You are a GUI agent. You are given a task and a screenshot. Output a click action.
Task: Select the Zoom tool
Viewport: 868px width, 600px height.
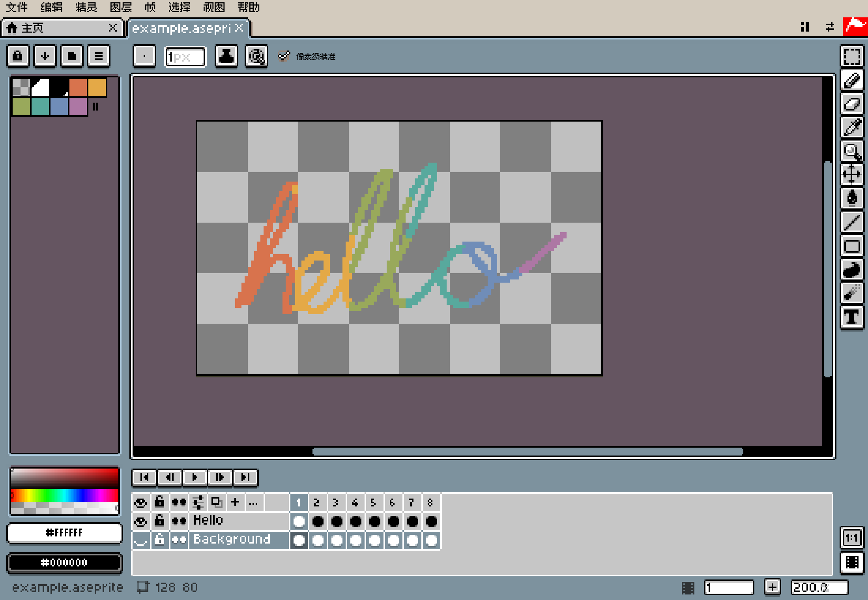tap(852, 151)
